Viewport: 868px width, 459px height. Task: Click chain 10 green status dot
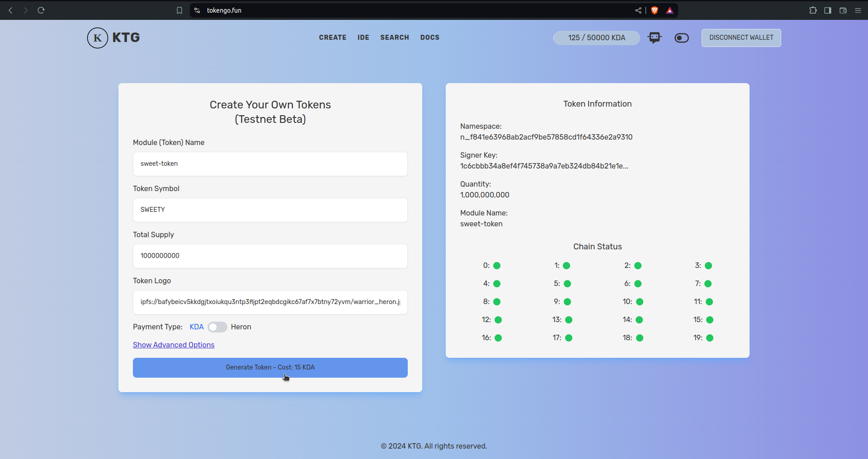(x=640, y=302)
